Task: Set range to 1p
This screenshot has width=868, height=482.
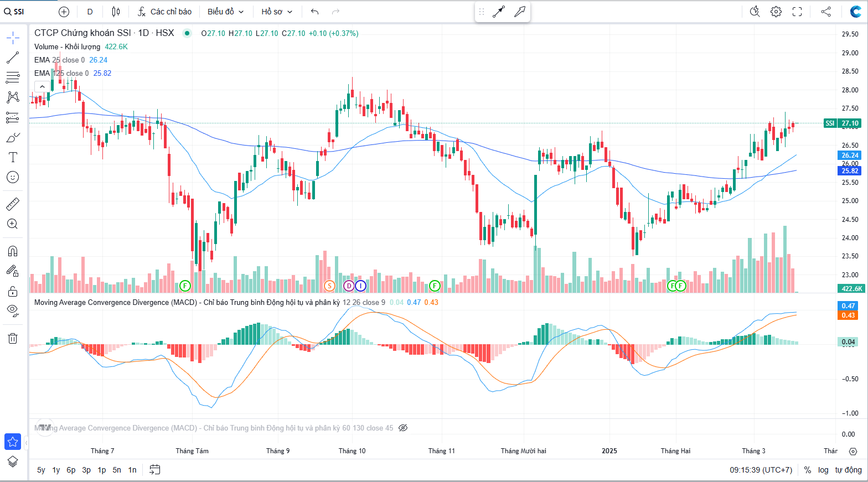Action: point(102,470)
